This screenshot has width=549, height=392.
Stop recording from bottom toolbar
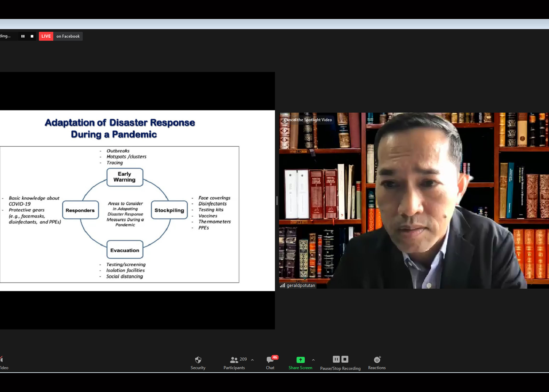(345, 359)
